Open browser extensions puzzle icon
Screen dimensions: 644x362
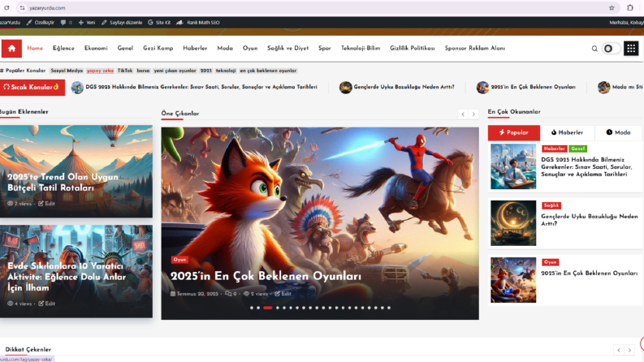(630, 8)
